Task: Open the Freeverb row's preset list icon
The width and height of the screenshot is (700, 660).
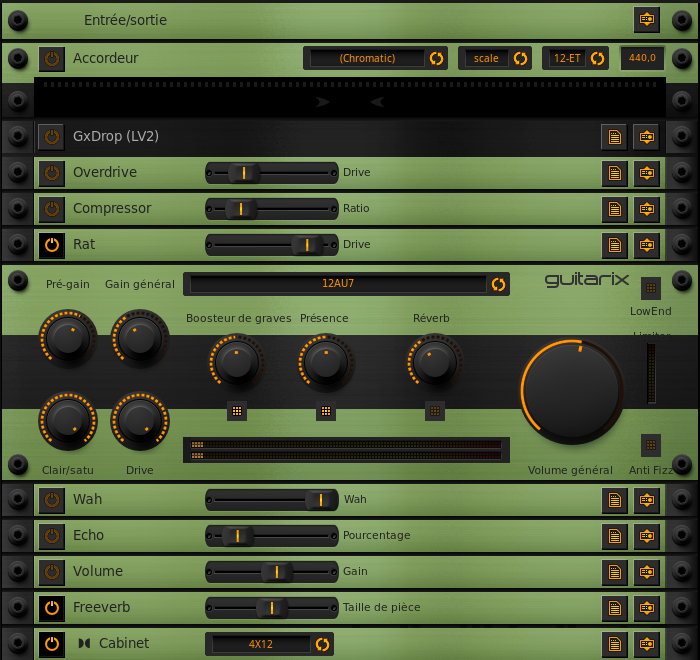Action: [x=614, y=608]
